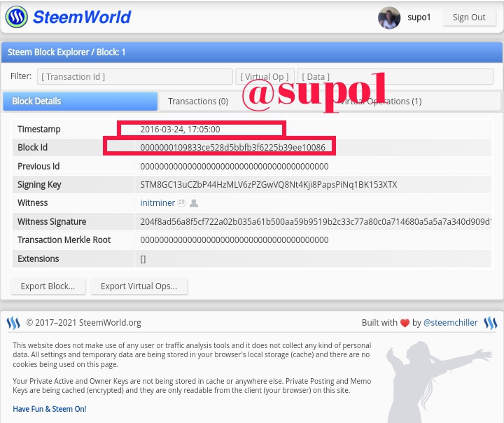Select the Block Id hash value

(x=232, y=147)
